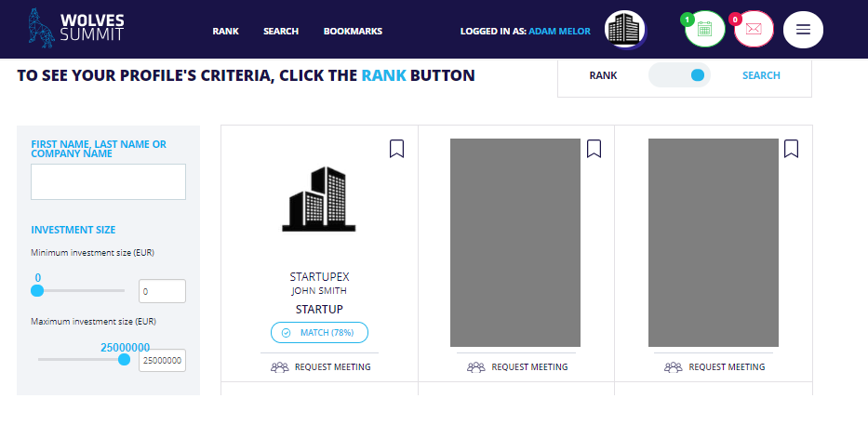
Task: Open the hamburger menu in header
Action: [803, 30]
